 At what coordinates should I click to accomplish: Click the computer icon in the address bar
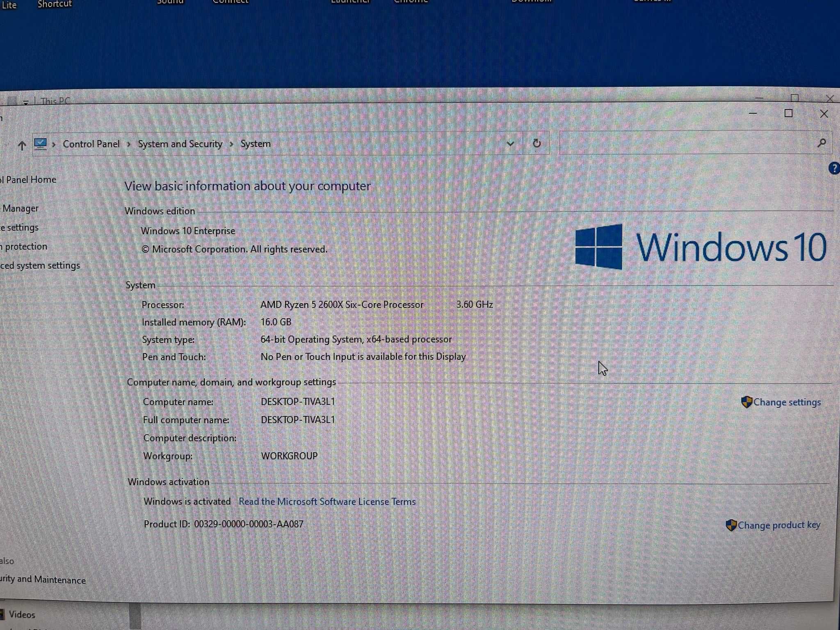(x=40, y=144)
